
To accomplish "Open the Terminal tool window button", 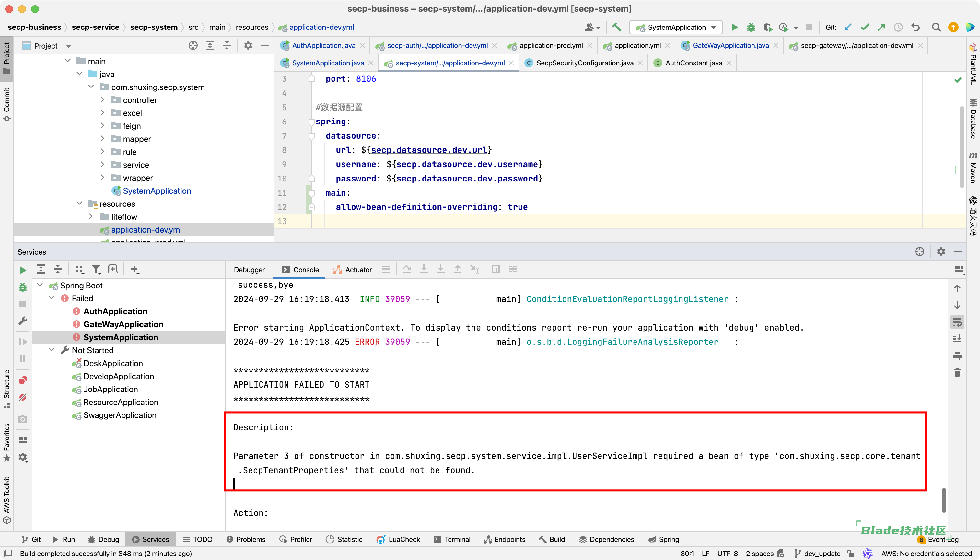I will click(x=452, y=539).
